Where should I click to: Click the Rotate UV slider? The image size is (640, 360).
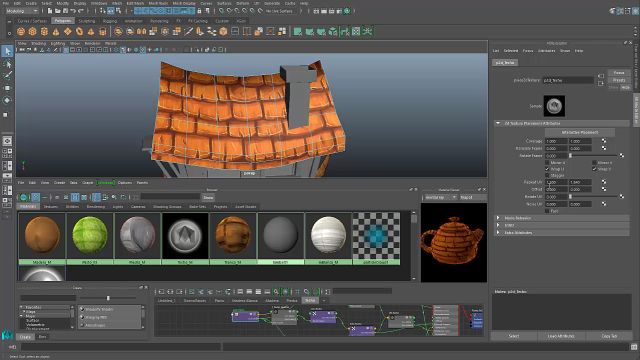point(594,197)
